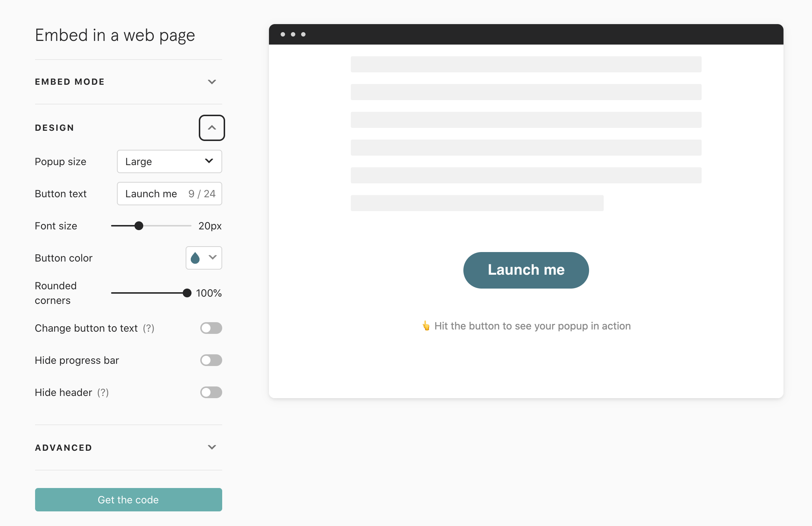The width and height of the screenshot is (812, 526).
Task: Click the Rounded corners label
Action: tap(56, 293)
